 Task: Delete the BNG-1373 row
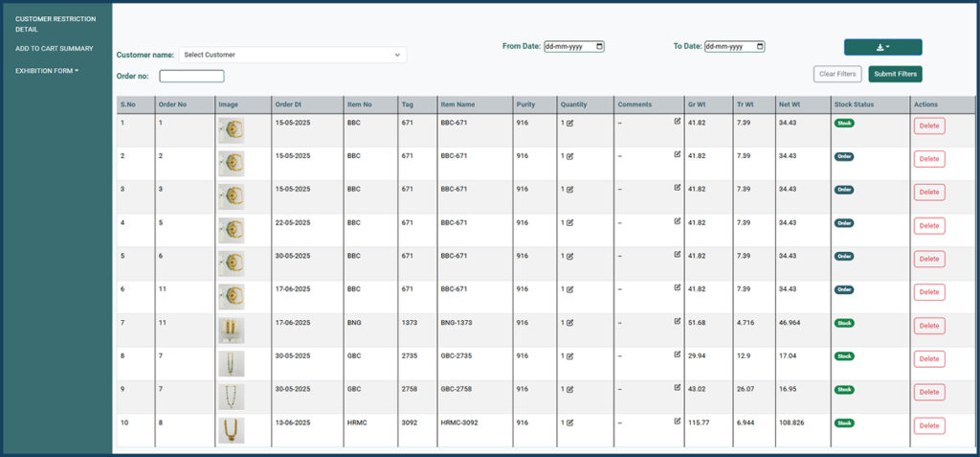(929, 326)
